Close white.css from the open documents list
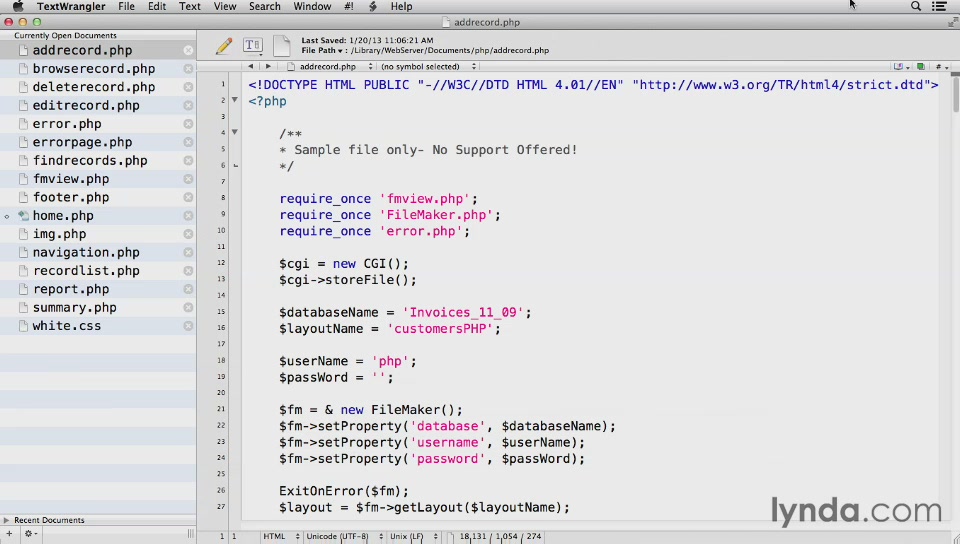The width and height of the screenshot is (960, 544). tap(188, 326)
